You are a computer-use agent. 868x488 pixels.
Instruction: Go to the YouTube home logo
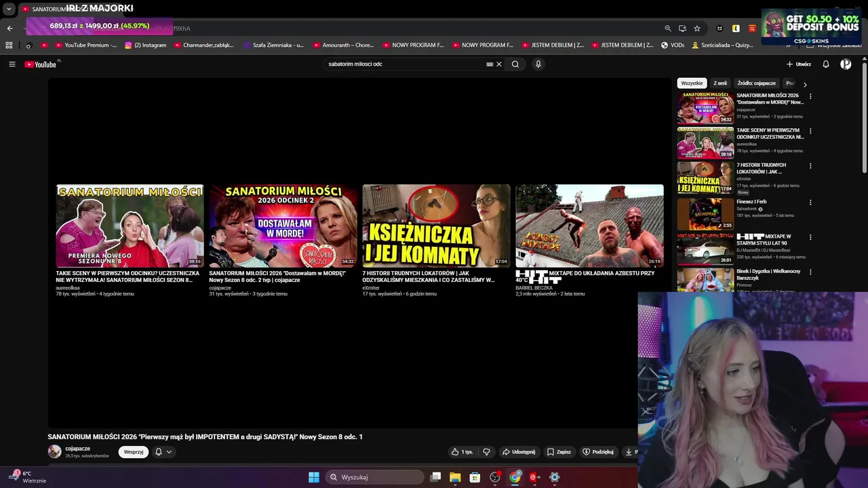tap(41, 64)
